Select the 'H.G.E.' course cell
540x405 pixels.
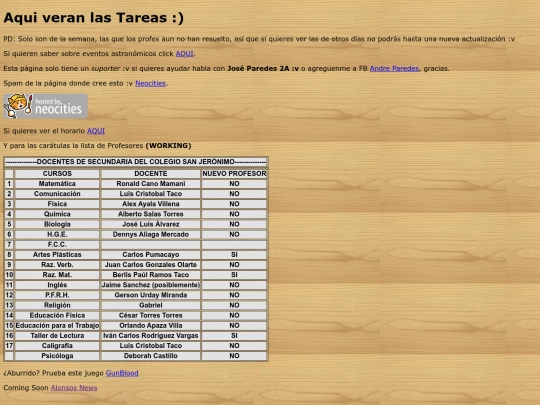click(57, 234)
